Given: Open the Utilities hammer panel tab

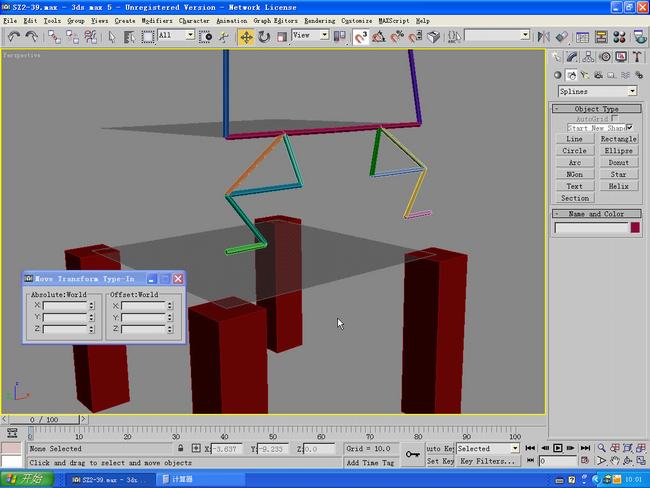Looking at the screenshot, I should click(637, 57).
